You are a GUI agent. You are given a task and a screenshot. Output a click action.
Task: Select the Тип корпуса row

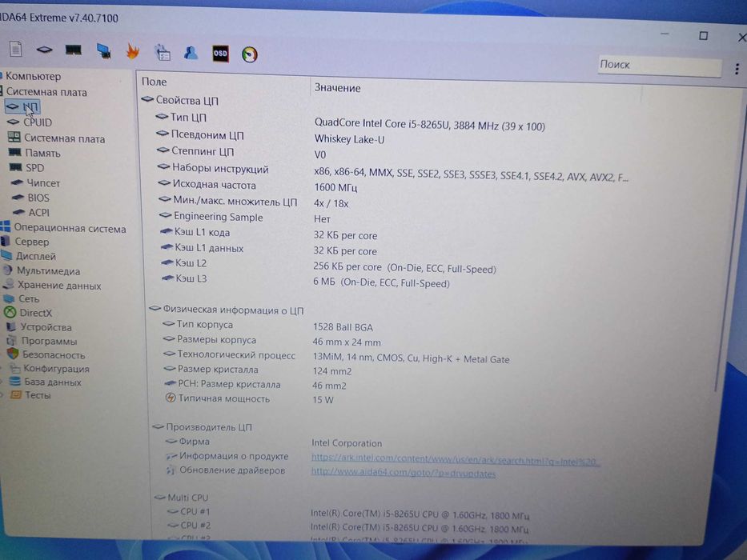coord(268,326)
